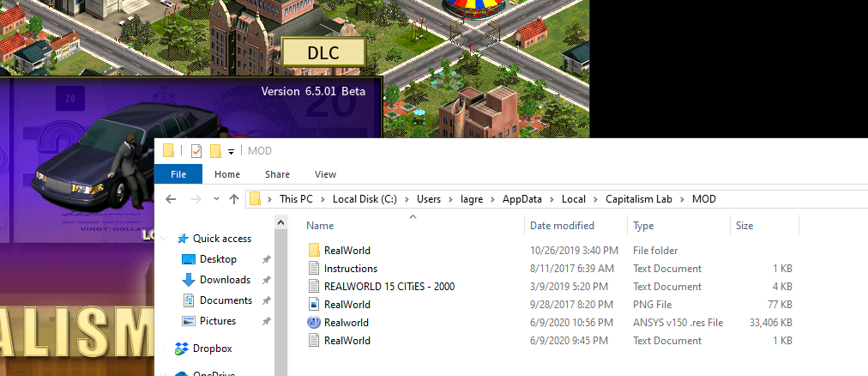Select the RealWorld PNG file icon
This screenshot has height=376, width=868.
314,305
